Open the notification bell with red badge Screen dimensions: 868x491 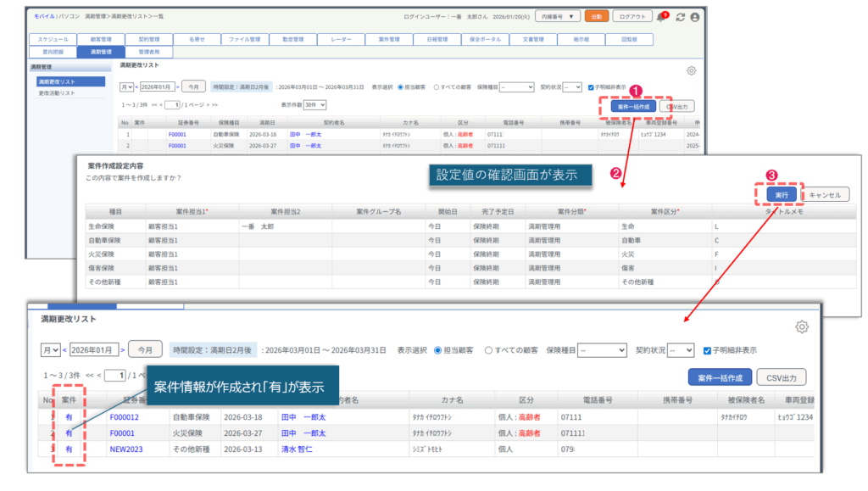pos(661,17)
